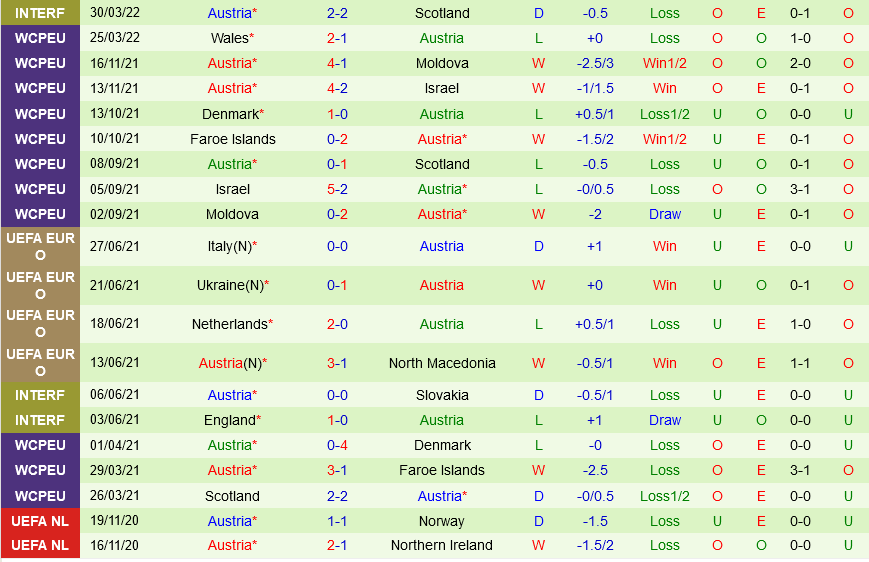Click the WCPEU label for 25/03/22 match

point(40,38)
